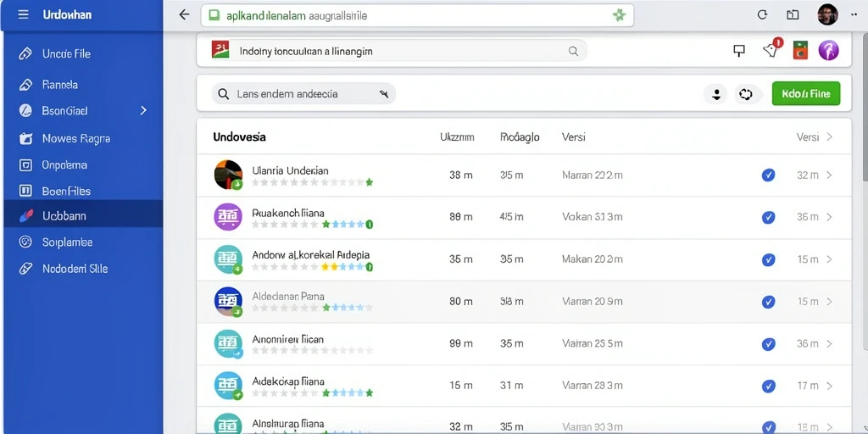Click the Nowes Ragra sidebar icon
The height and width of the screenshot is (434, 868).
(25, 138)
